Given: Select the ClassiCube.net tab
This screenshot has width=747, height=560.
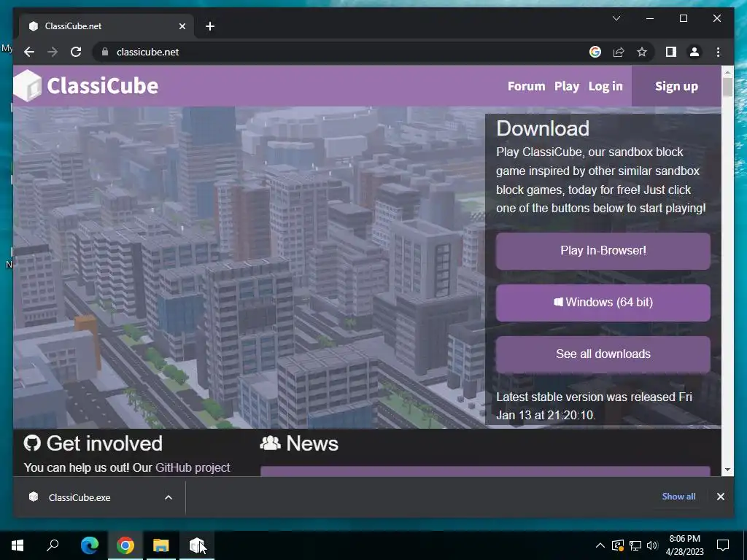Looking at the screenshot, I should (107, 26).
